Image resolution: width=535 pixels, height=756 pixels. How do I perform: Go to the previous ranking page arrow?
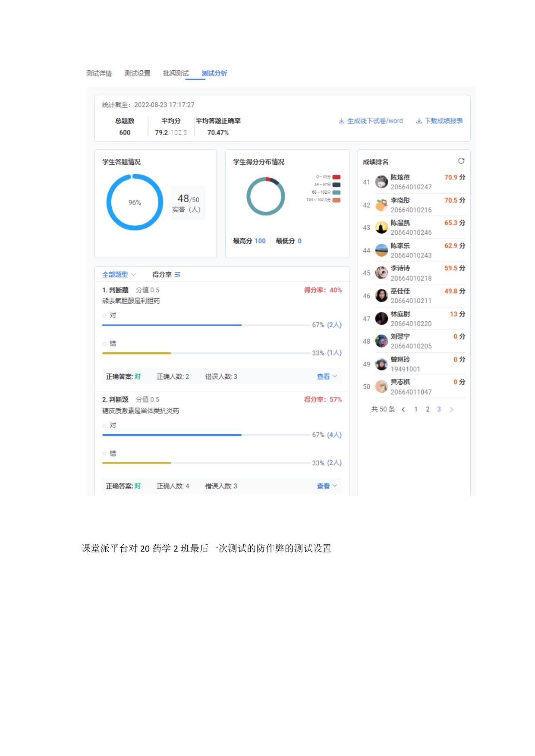click(x=403, y=410)
